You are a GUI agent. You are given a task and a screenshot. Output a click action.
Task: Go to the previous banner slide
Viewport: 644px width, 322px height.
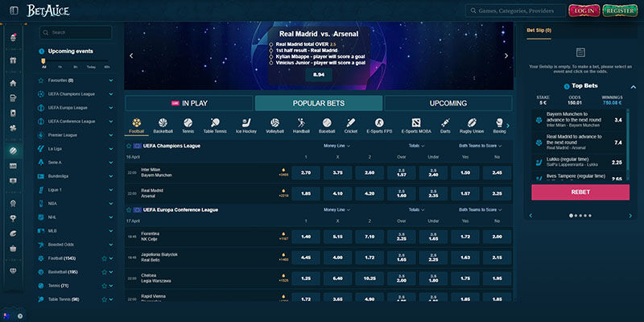[131, 56]
